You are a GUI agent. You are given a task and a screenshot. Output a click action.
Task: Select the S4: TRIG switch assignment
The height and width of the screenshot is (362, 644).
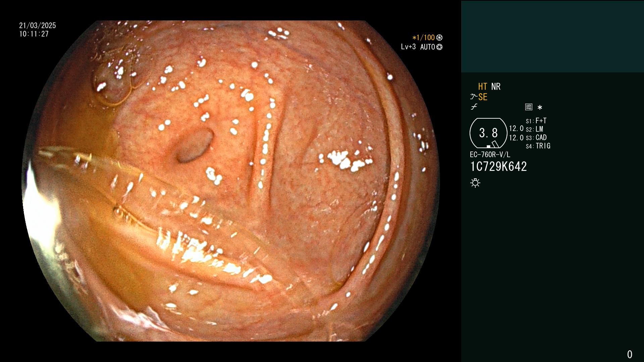(x=538, y=146)
